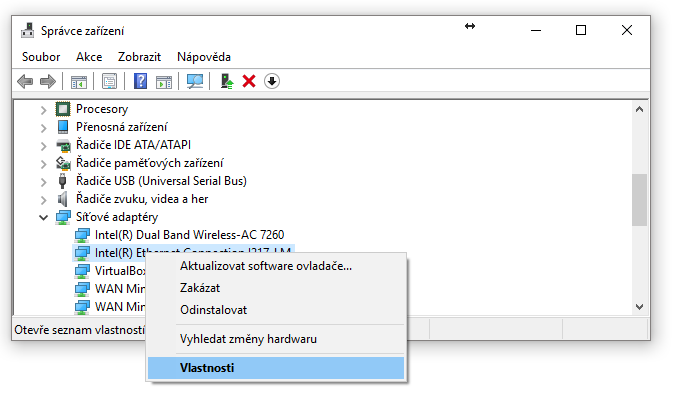
Task: Open the Soubor menu
Action: point(41,57)
